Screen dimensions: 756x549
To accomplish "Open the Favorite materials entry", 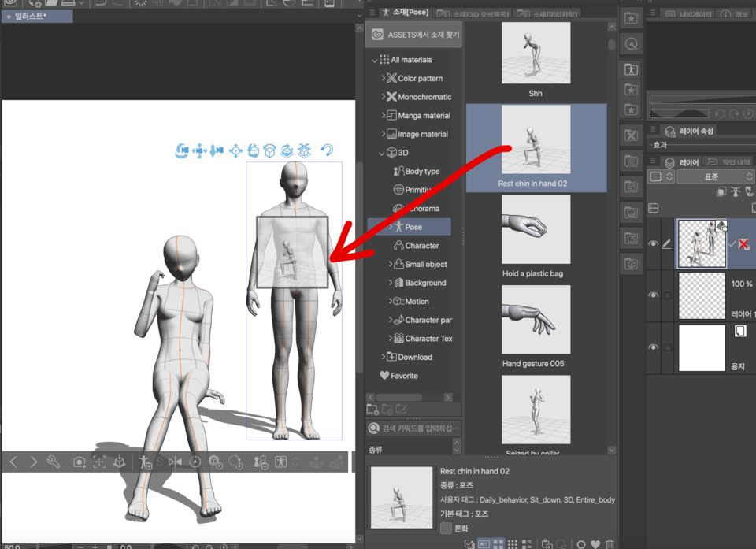I will (x=398, y=376).
